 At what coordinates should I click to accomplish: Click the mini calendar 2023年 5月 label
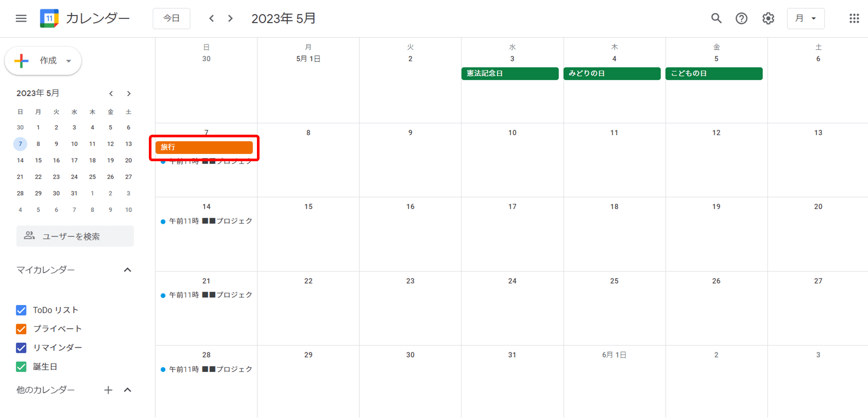38,93
